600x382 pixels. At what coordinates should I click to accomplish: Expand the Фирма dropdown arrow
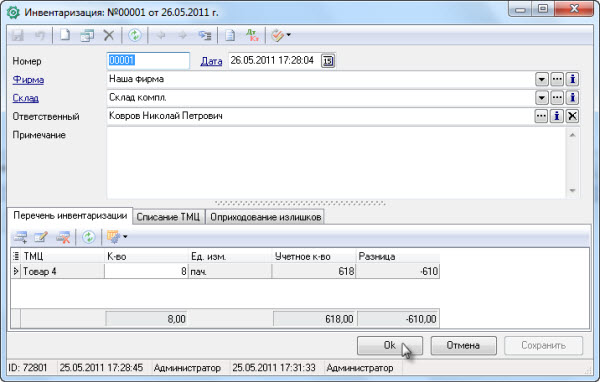click(541, 79)
